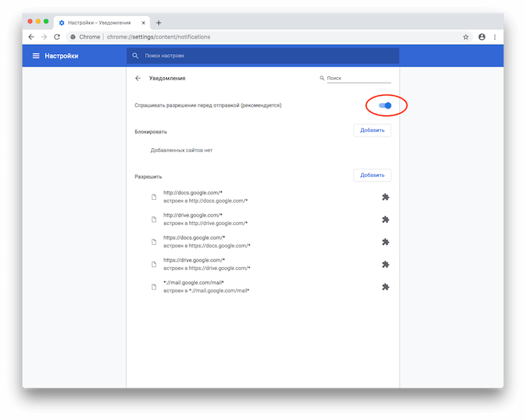Screen dimensions: 526x420
Task: Bookmark this page with the star icon
Action: [x=466, y=36]
